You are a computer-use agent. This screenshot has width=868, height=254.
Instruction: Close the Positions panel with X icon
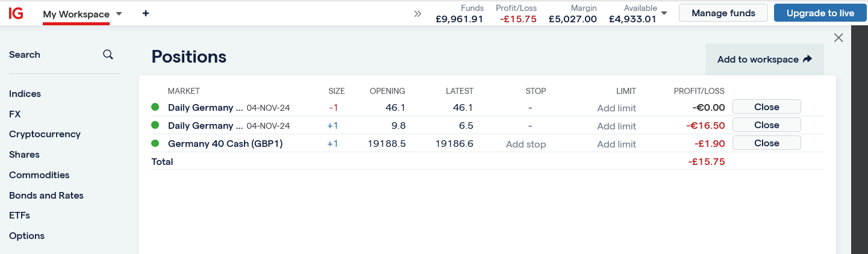(x=838, y=38)
